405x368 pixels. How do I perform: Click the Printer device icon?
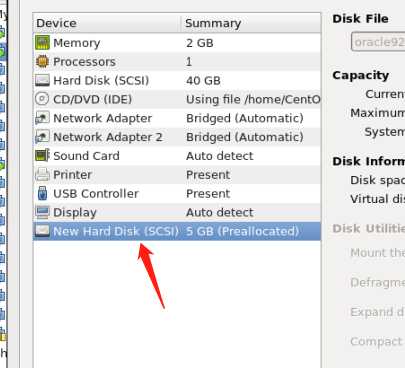pos(42,174)
